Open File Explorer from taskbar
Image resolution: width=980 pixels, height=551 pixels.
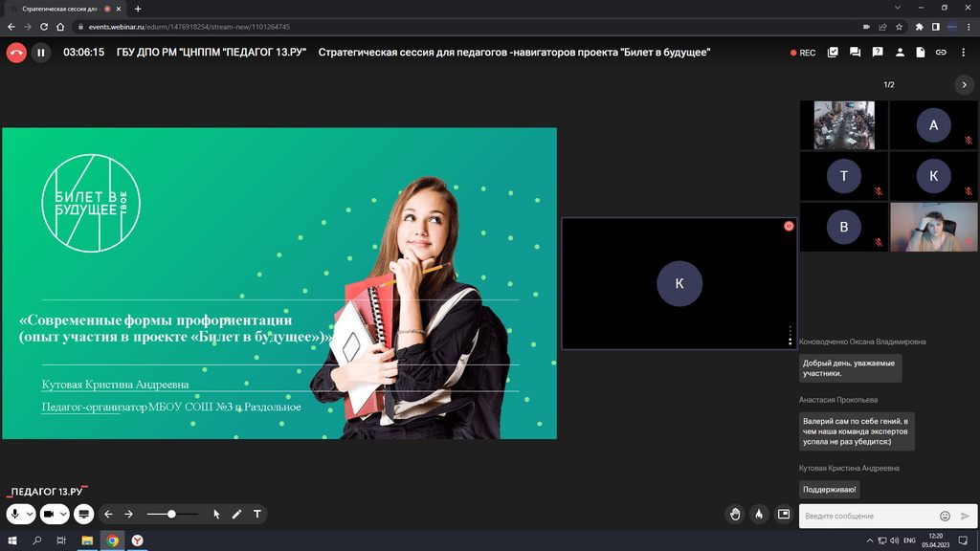(87, 540)
